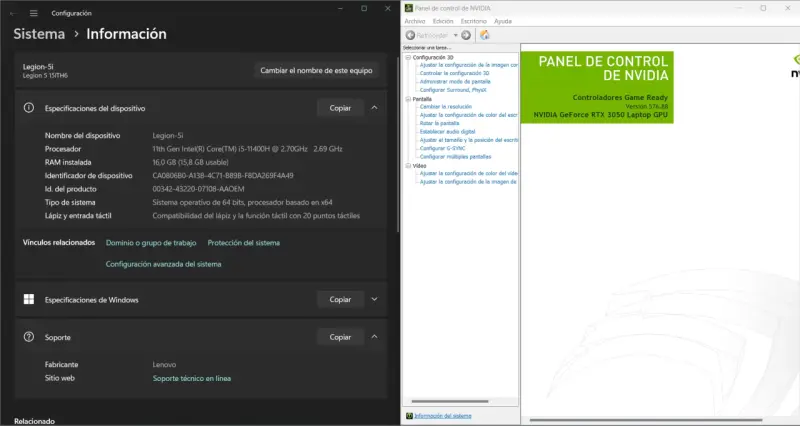Click the Versión 576.88 driver text
The image size is (800, 426).
646,106
